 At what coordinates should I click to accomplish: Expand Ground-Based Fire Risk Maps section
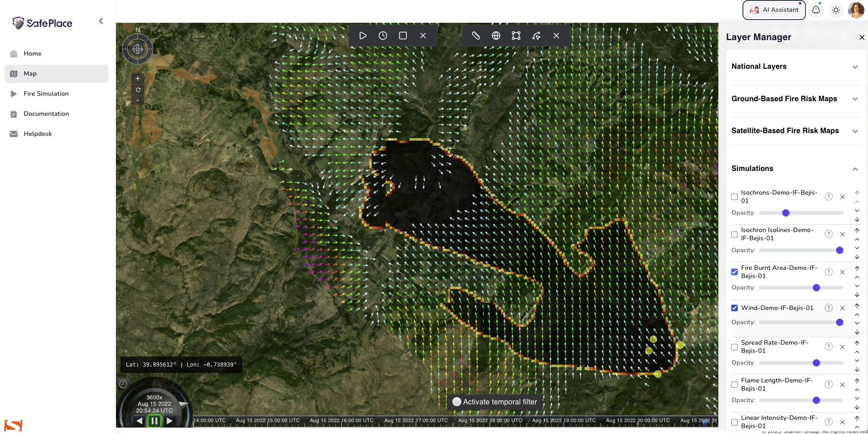click(855, 99)
